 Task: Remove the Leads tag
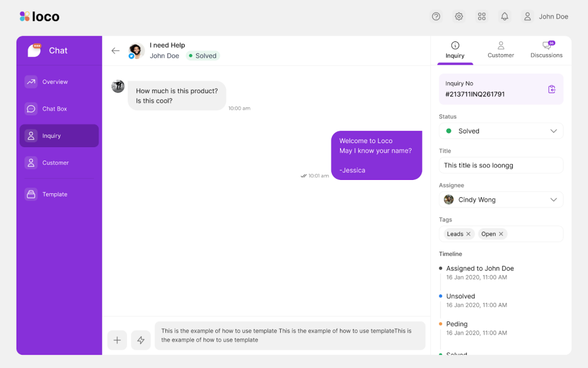(x=469, y=234)
